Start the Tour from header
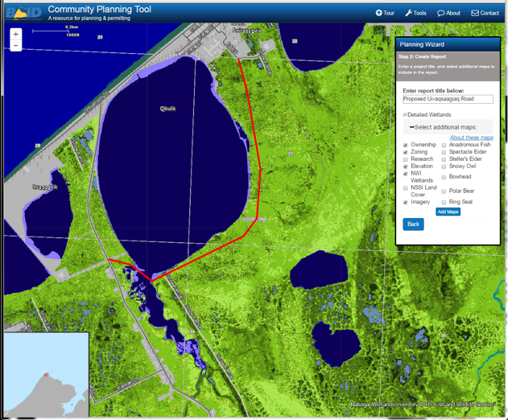Screen dimensions: 508x420 [x=384, y=13]
